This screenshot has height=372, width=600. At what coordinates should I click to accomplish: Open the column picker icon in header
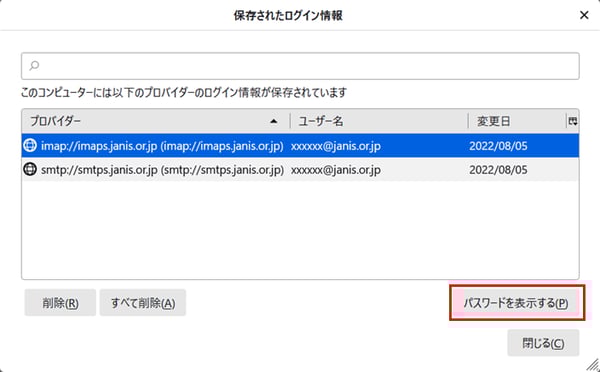click(x=572, y=121)
